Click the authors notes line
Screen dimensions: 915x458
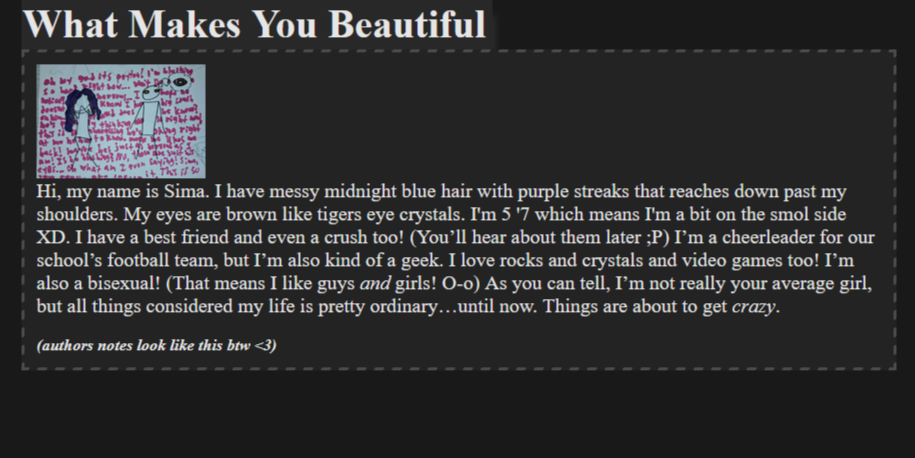point(156,346)
